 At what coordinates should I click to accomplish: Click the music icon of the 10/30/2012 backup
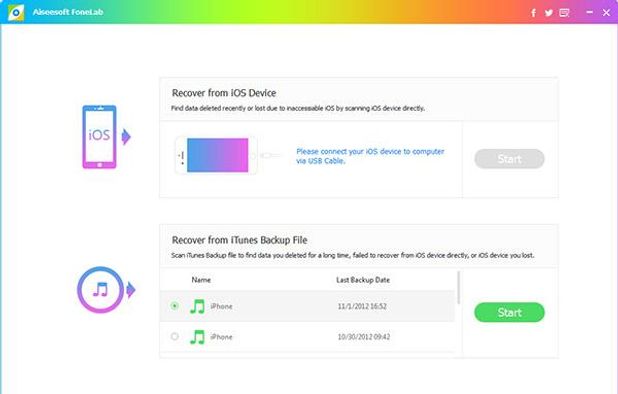coord(197,337)
